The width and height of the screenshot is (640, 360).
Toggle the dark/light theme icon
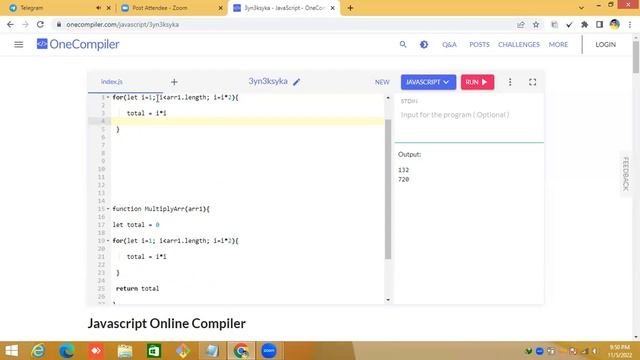424,44
